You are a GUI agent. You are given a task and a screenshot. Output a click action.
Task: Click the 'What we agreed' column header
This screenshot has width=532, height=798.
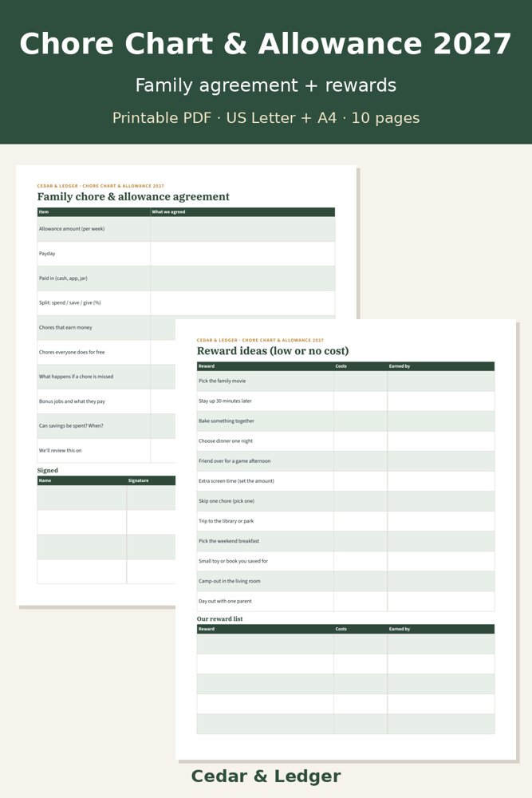(168, 211)
